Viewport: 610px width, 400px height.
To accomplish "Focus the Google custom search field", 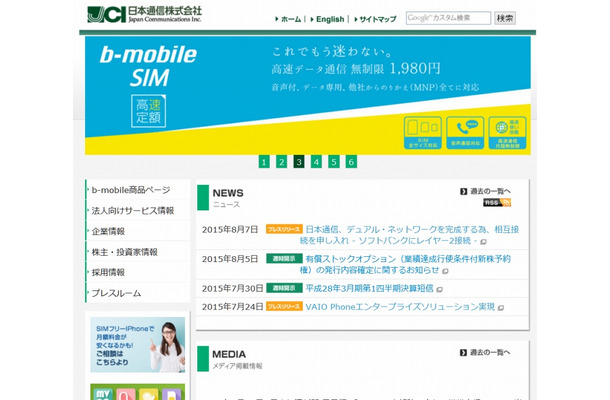I will pos(448,18).
